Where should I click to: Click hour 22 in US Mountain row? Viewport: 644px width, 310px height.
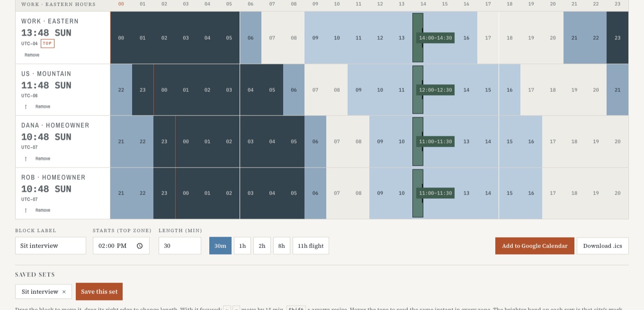click(121, 90)
